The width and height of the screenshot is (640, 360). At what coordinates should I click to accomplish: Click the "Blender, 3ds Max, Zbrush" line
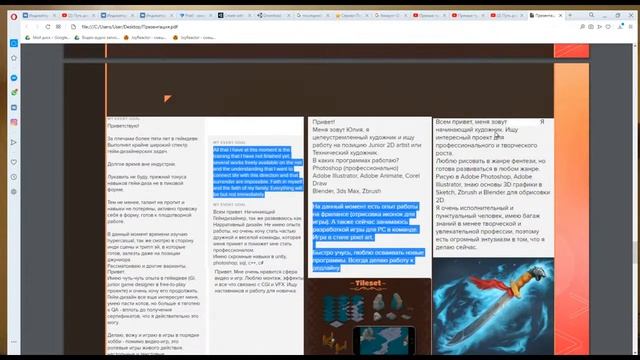pos(347,191)
